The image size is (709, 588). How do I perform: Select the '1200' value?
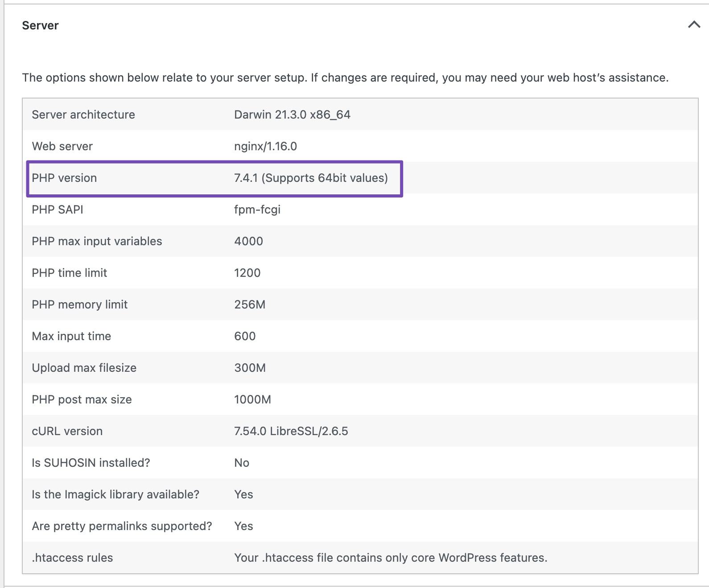click(x=247, y=273)
